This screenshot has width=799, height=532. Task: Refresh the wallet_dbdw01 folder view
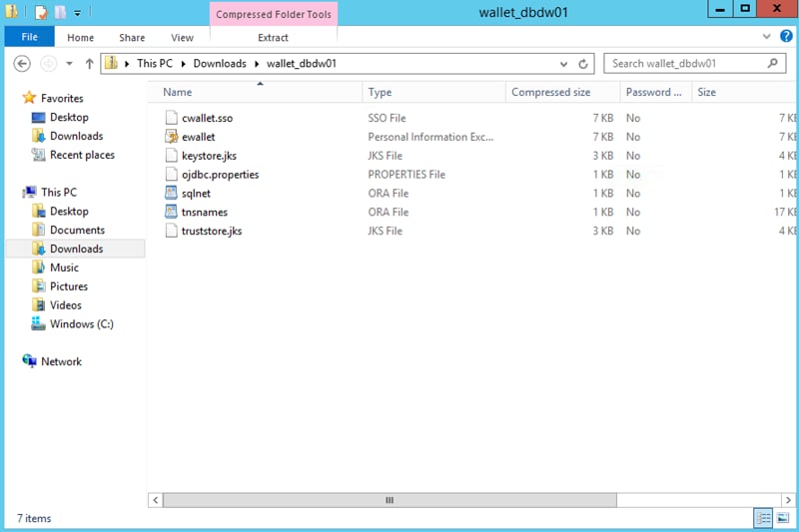tap(583, 64)
